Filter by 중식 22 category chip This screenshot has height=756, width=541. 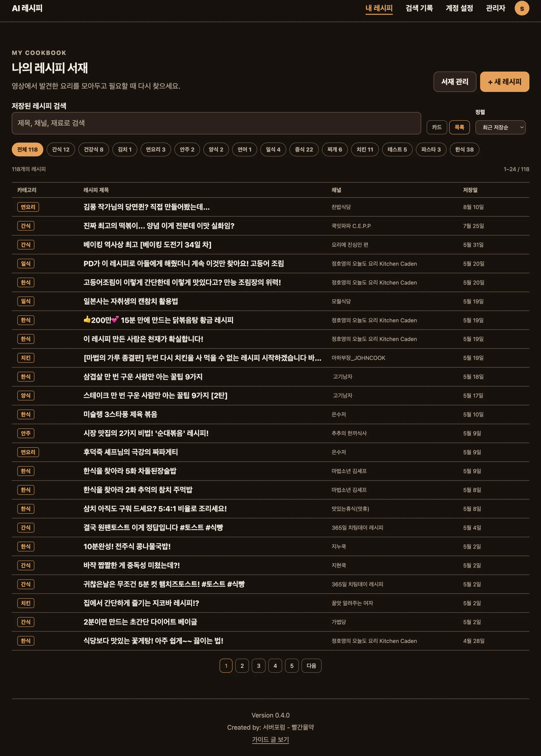(x=304, y=150)
